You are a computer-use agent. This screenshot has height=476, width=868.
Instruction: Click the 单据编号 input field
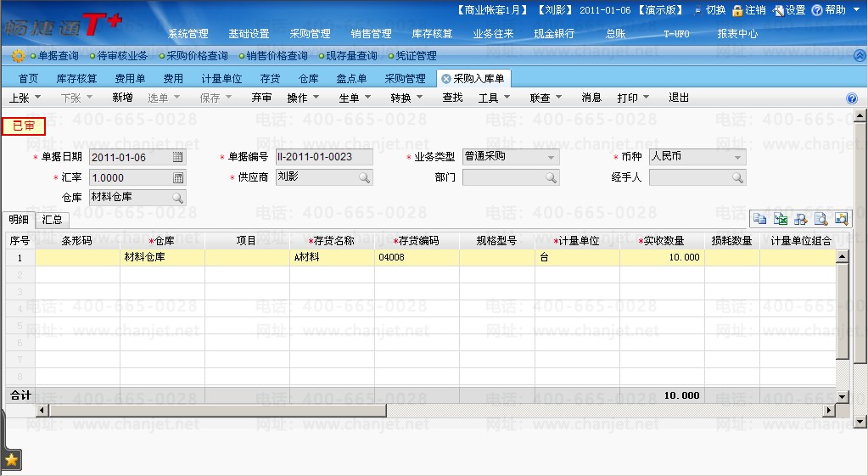pyautogui.click(x=324, y=157)
